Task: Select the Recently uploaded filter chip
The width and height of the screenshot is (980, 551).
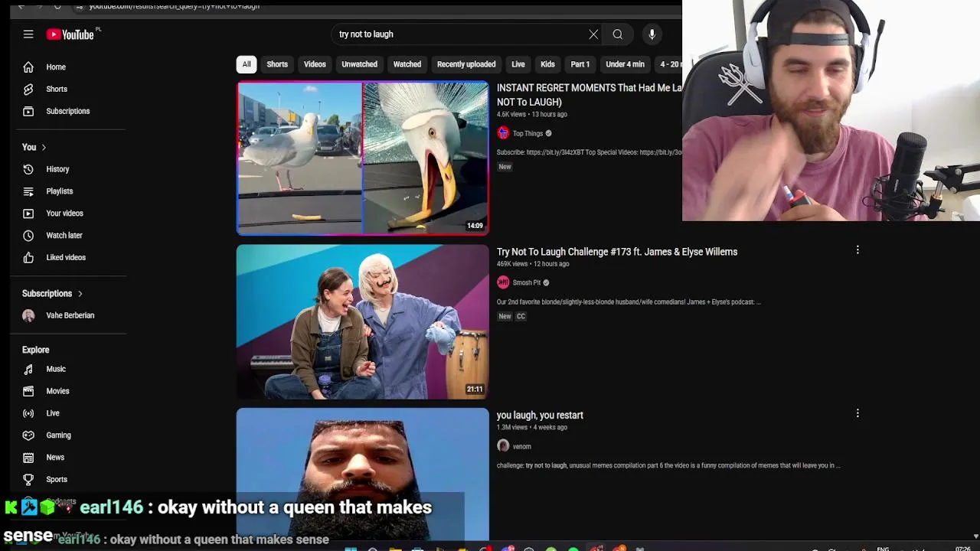Action: [466, 64]
